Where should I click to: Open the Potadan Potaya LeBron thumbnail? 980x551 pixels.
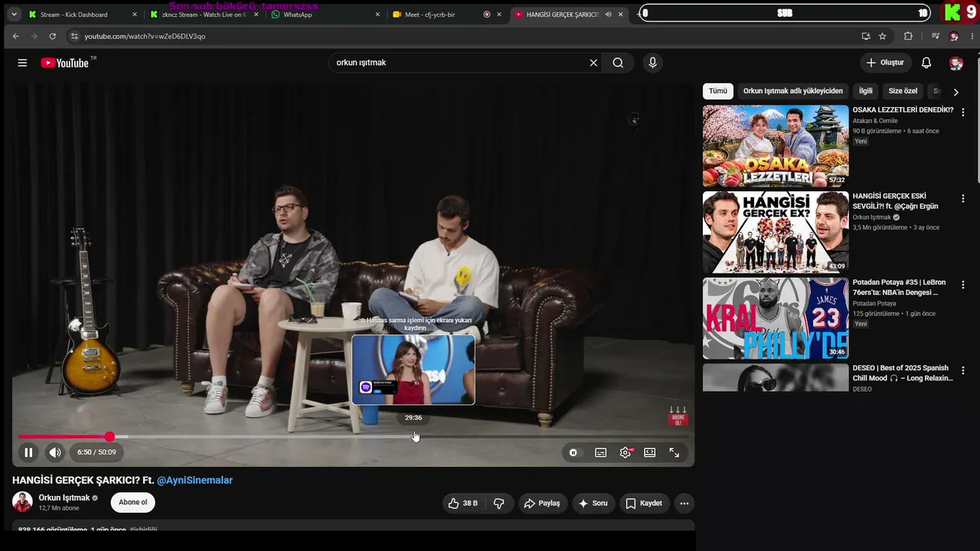coord(776,318)
